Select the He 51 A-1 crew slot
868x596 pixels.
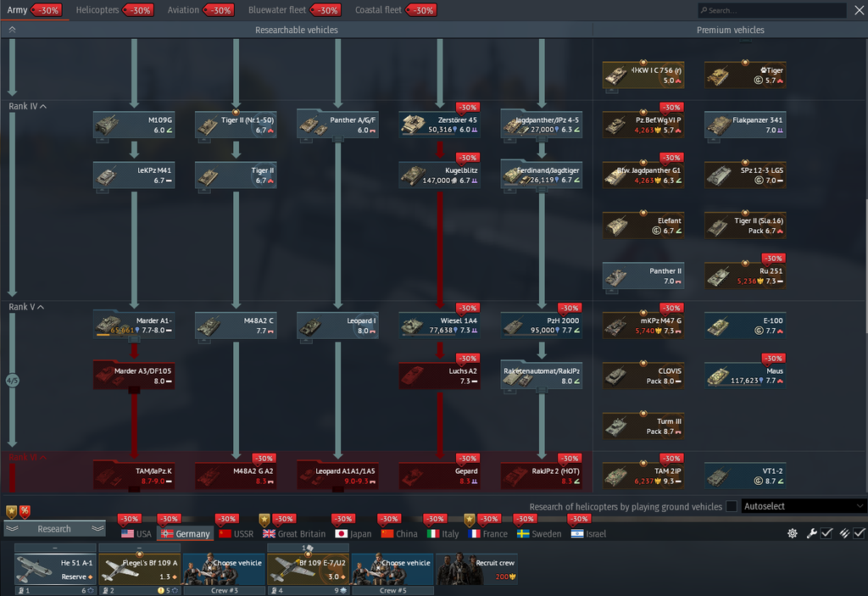click(x=55, y=570)
